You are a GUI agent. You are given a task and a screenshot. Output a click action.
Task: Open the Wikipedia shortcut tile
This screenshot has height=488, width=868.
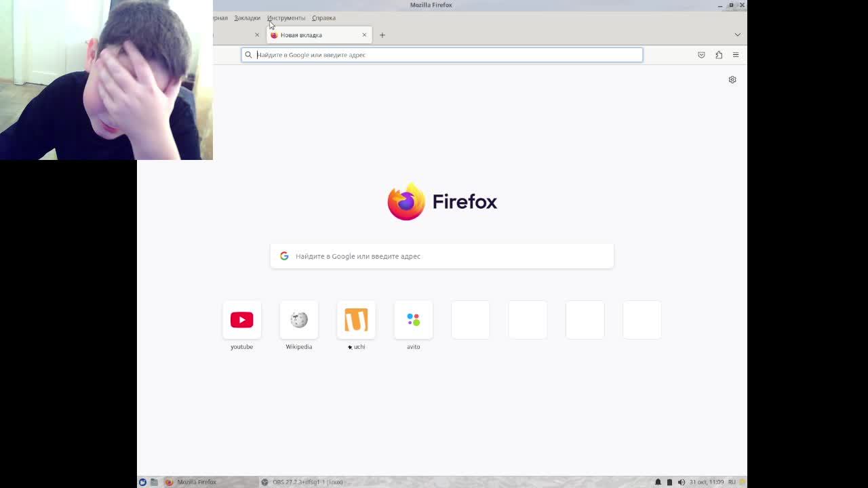298,320
